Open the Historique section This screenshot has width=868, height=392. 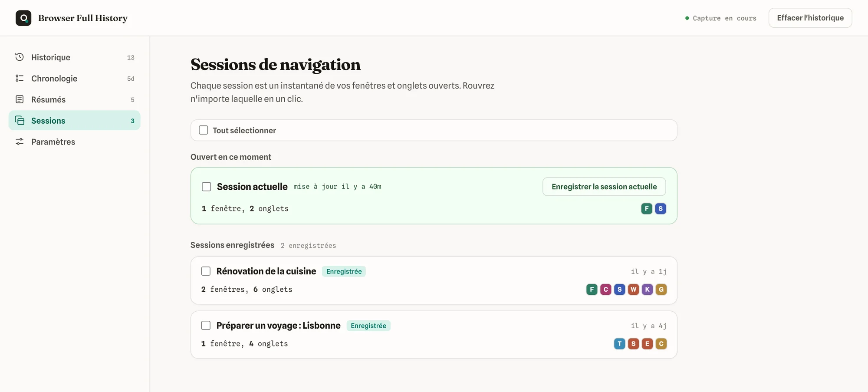tap(75, 57)
